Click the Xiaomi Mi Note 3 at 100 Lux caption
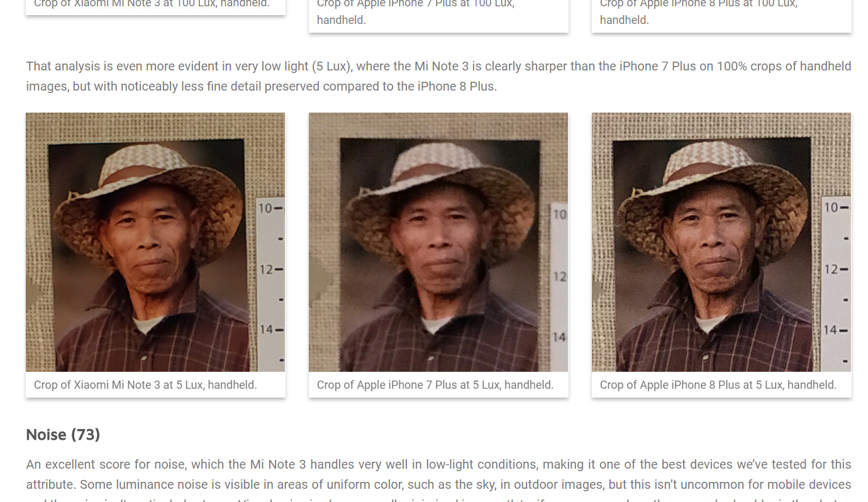 [x=152, y=4]
